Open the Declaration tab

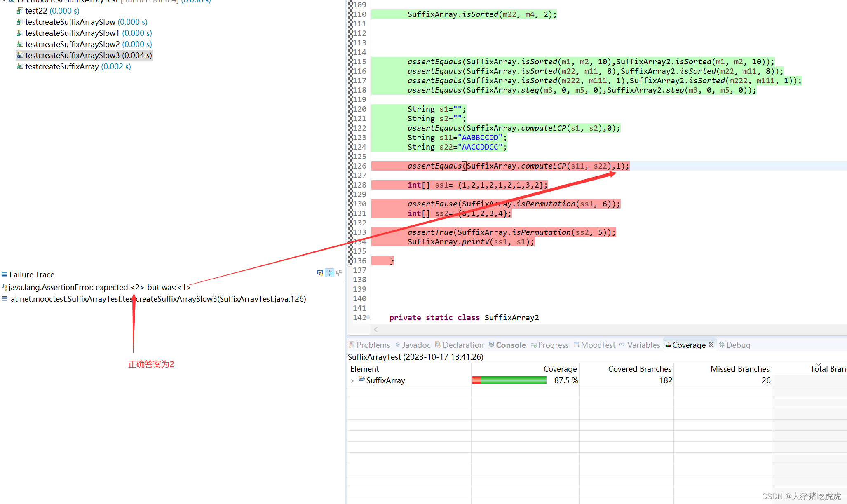[x=463, y=345]
